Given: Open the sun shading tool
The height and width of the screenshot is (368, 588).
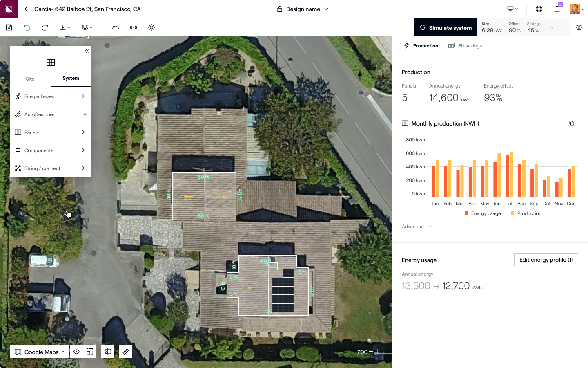Looking at the screenshot, I should [x=151, y=27].
